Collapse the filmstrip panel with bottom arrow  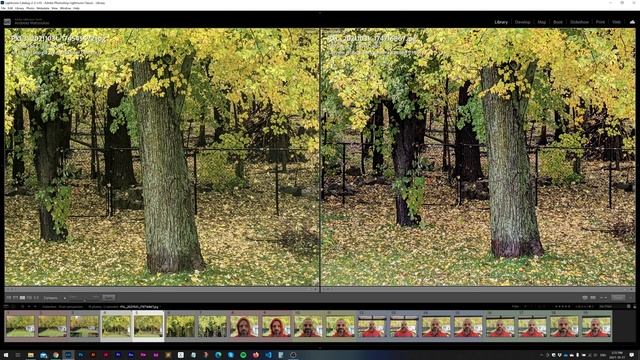click(320, 348)
